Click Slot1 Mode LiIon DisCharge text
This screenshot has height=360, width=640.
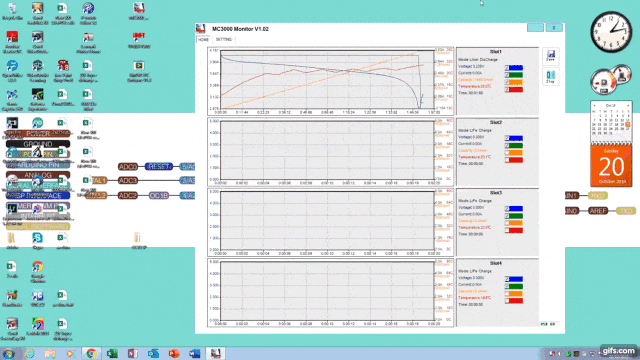tap(478, 60)
